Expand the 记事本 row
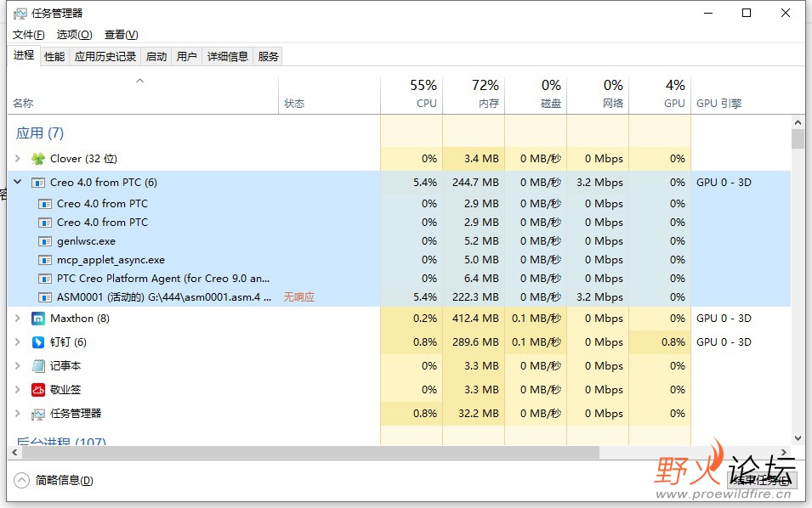 pos(18,366)
